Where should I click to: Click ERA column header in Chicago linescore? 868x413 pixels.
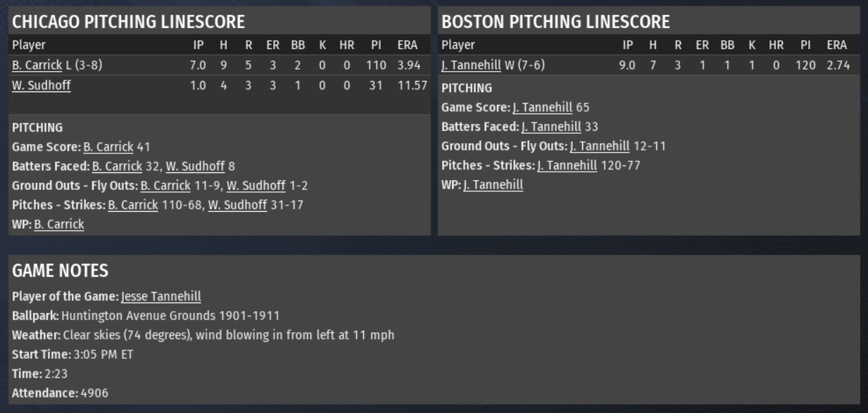407,45
